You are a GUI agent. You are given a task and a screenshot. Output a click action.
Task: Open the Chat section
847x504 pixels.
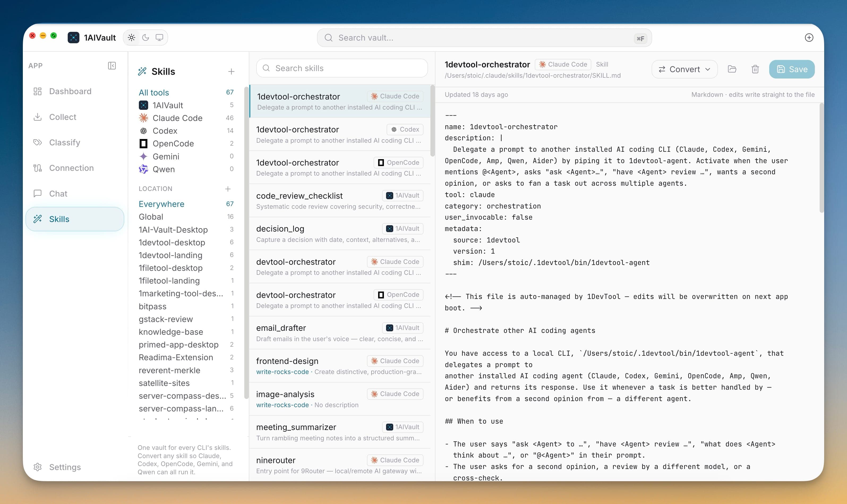(x=75, y=194)
